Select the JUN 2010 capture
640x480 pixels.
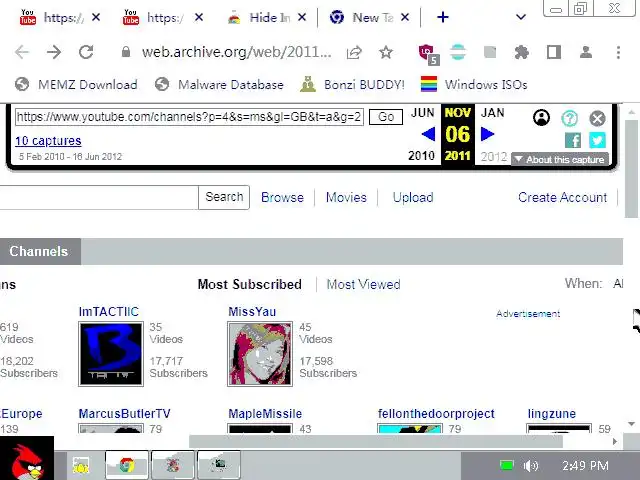(x=422, y=134)
